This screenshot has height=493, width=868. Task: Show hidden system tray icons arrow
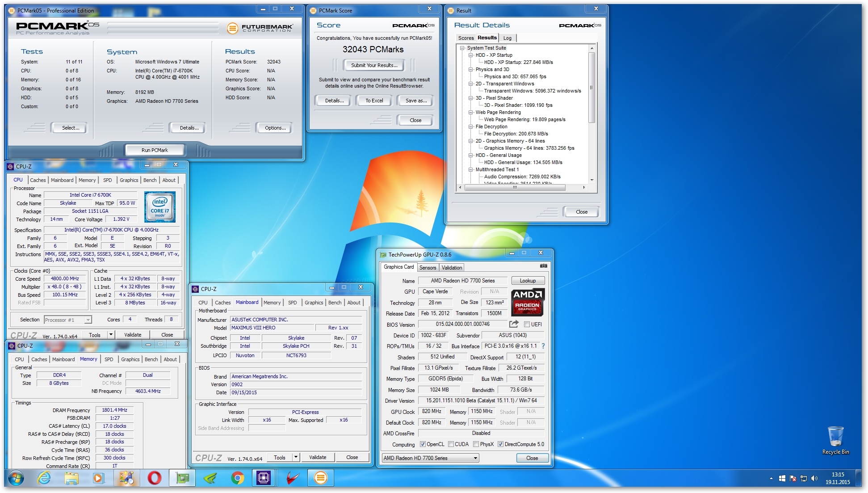pos(771,478)
